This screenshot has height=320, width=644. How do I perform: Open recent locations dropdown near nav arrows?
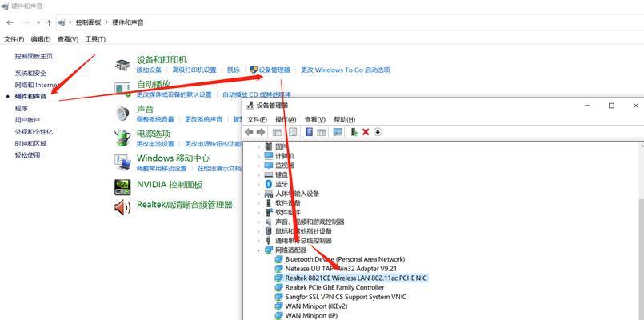click(38, 22)
